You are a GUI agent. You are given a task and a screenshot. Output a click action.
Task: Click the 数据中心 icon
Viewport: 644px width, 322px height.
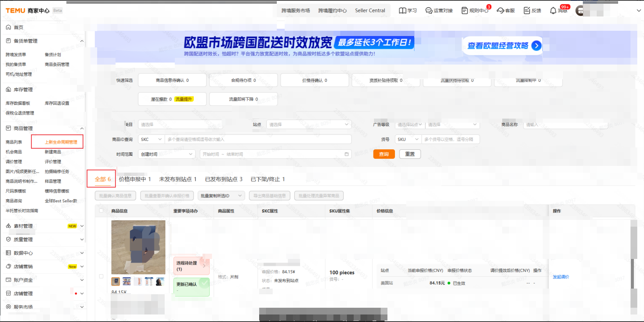(x=8, y=253)
